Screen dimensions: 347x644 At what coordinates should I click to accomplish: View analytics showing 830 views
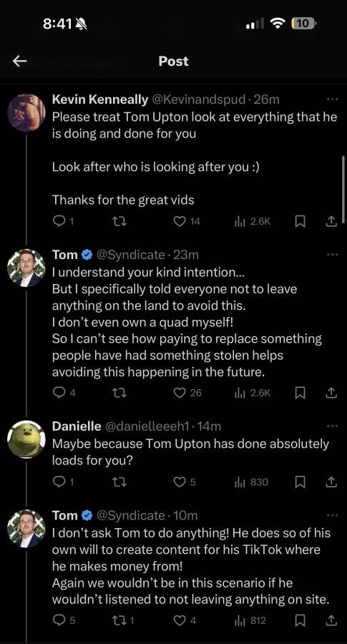(x=251, y=482)
